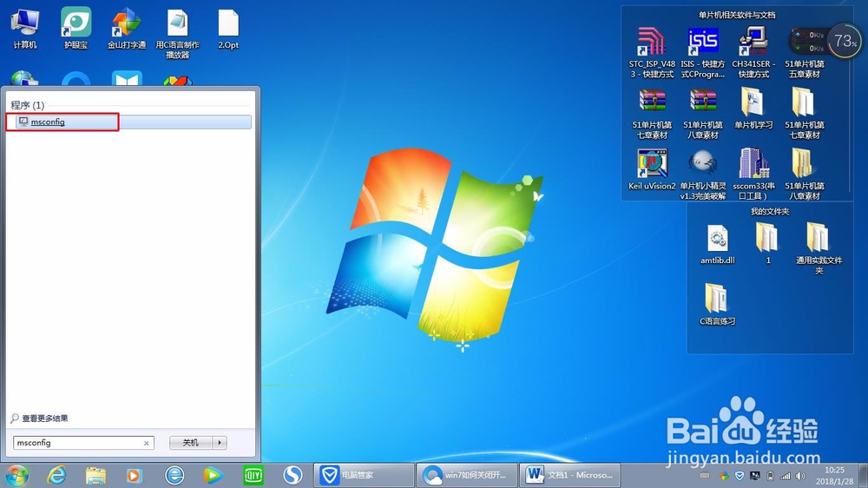The image size is (868, 488).
Task: Open the amtlib.dll file
Action: tap(718, 245)
